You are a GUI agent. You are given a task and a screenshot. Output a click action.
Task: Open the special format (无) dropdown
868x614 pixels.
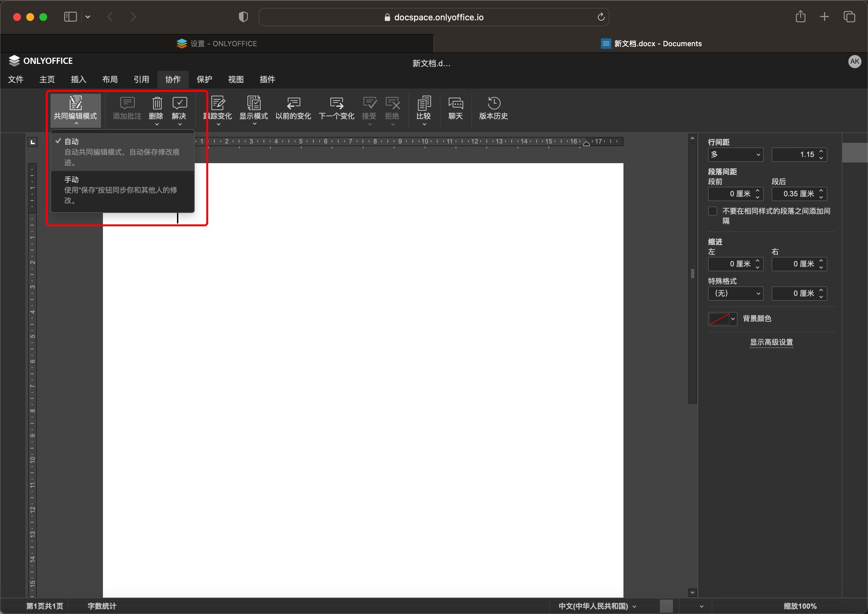pos(735,293)
